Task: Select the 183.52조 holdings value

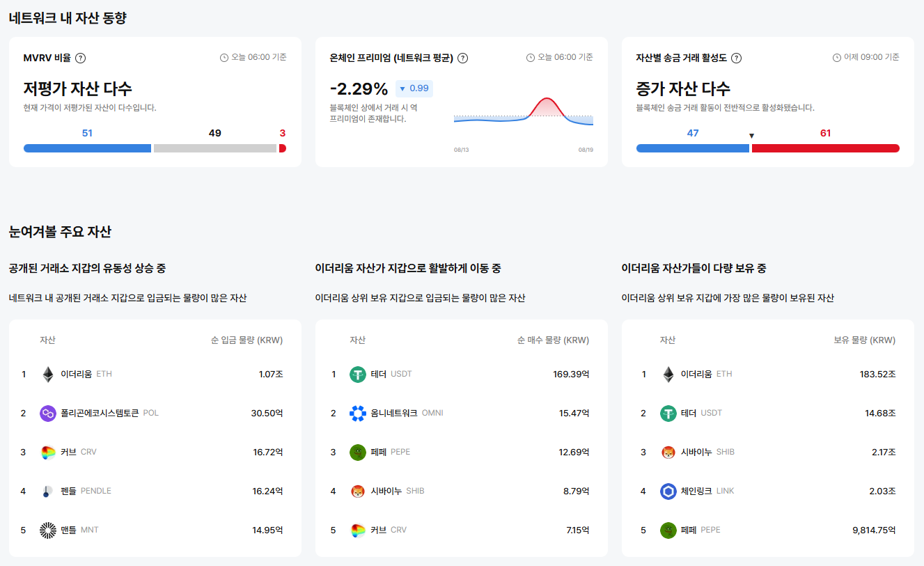Action: (x=878, y=375)
